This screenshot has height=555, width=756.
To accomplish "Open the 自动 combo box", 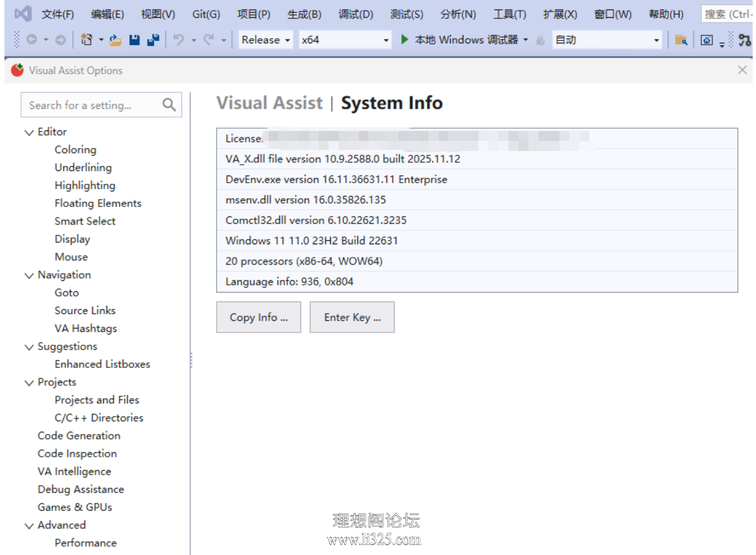I will 607,40.
